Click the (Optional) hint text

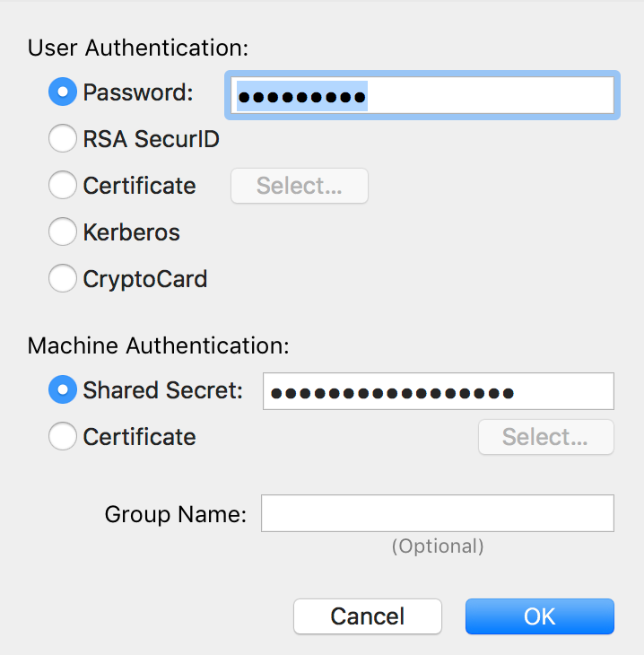coord(438,546)
